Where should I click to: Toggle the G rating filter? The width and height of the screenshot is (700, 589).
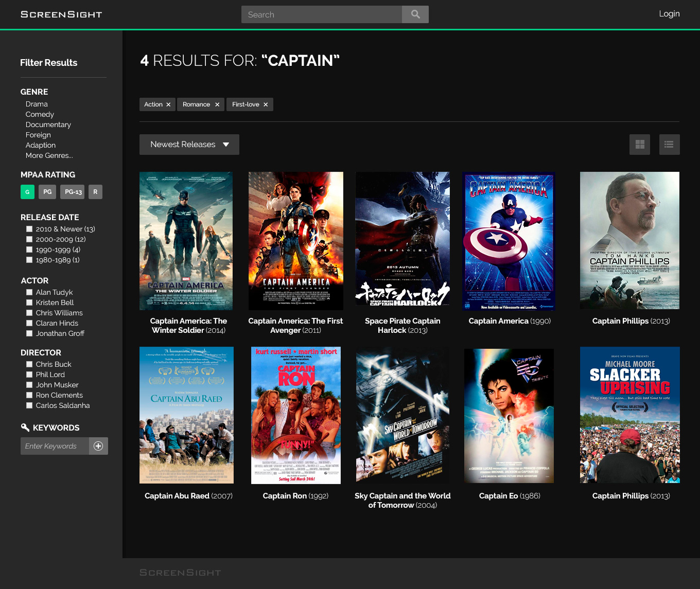tap(27, 192)
